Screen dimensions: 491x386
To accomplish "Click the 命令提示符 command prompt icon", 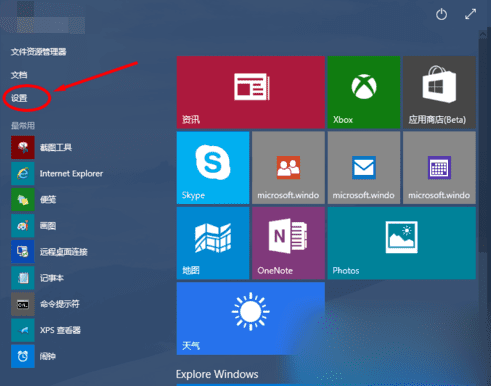I will [x=23, y=304].
